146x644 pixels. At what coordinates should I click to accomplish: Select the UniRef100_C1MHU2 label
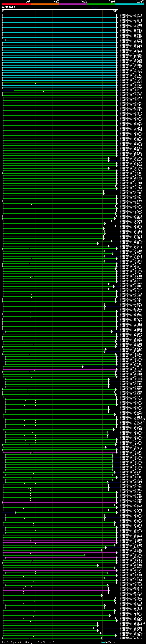pos(131,173)
